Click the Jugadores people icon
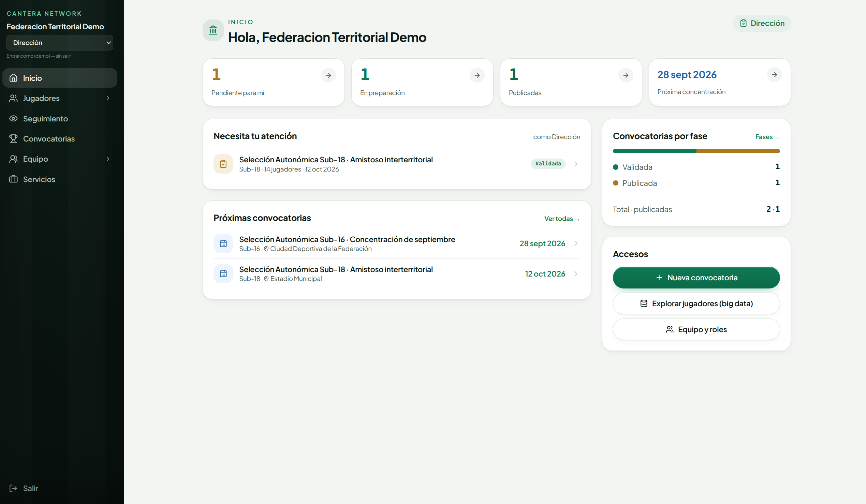Viewport: 866px width, 504px height. click(13, 98)
